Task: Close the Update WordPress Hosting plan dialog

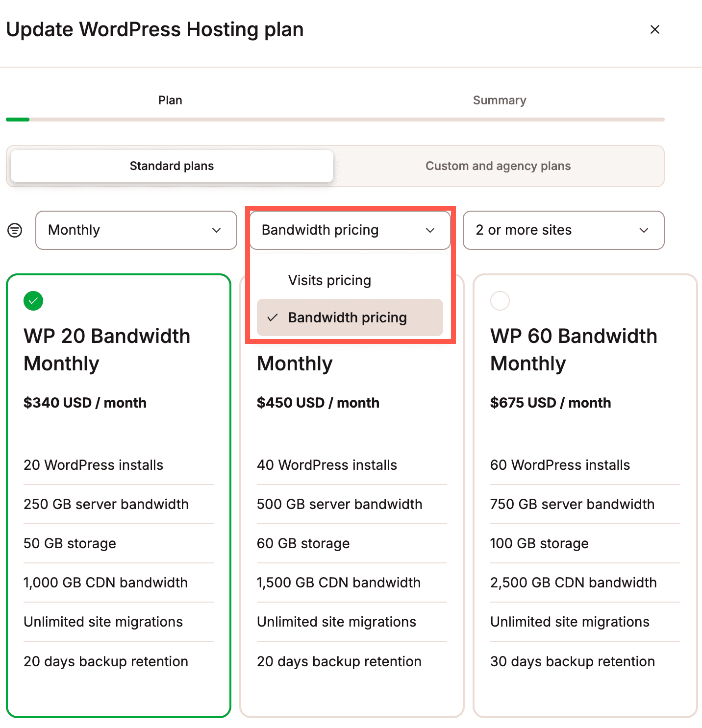Action: tap(654, 29)
